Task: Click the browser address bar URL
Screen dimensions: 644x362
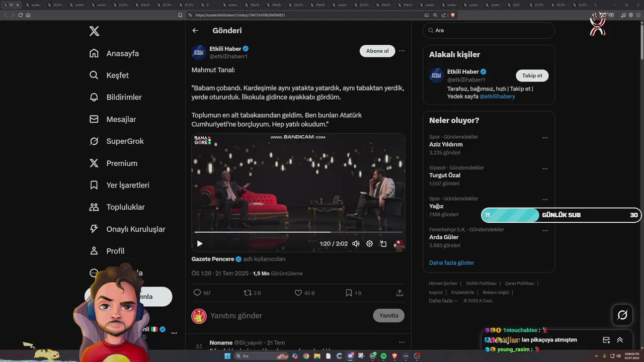Action: point(240,15)
